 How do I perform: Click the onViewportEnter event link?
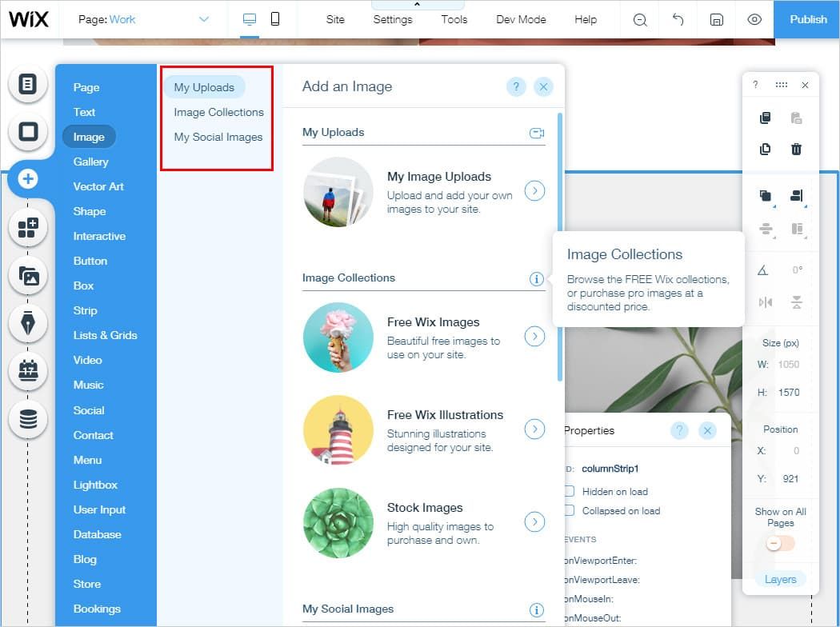601,561
